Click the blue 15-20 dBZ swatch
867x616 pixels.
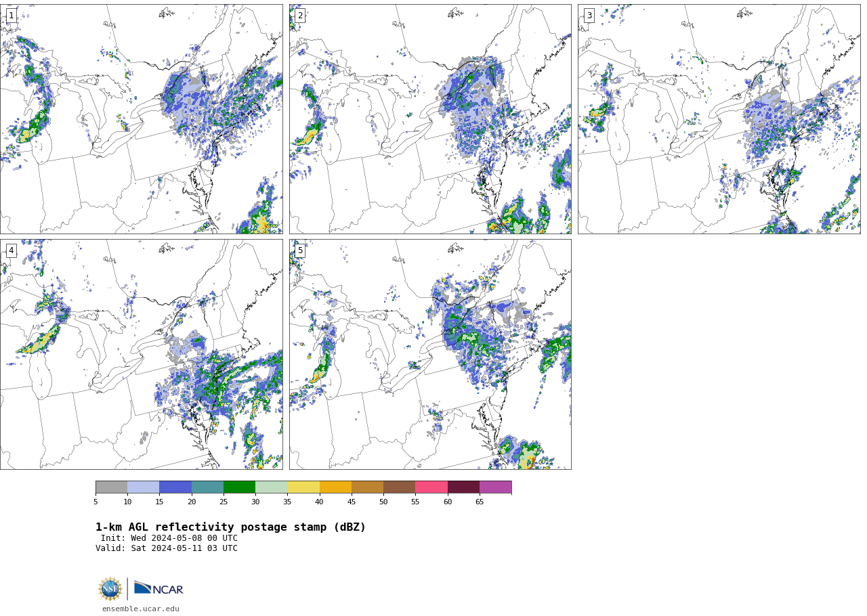175,487
